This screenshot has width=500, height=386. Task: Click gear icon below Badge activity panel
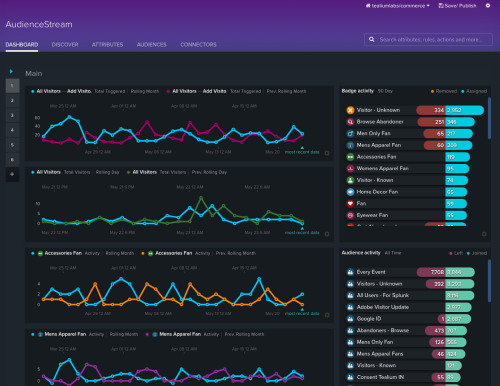484,234
